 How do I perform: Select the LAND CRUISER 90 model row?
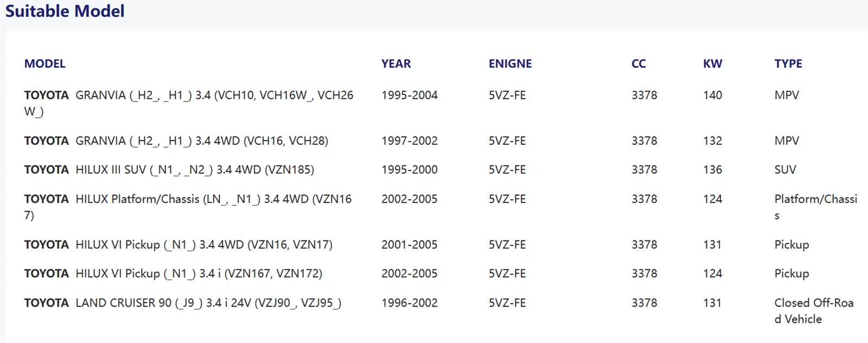(x=441, y=311)
